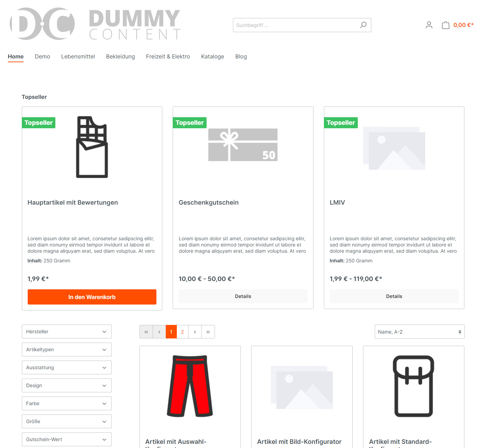Expand the Gutschein-Wert filter
This screenshot has height=448, width=490.
tap(66, 439)
